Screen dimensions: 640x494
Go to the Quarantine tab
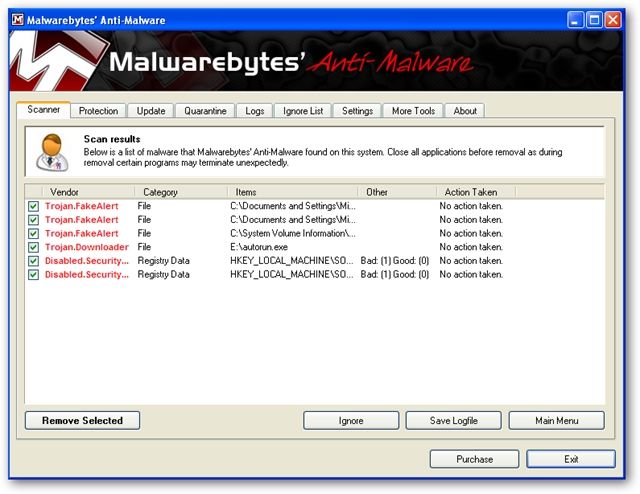coord(205,111)
